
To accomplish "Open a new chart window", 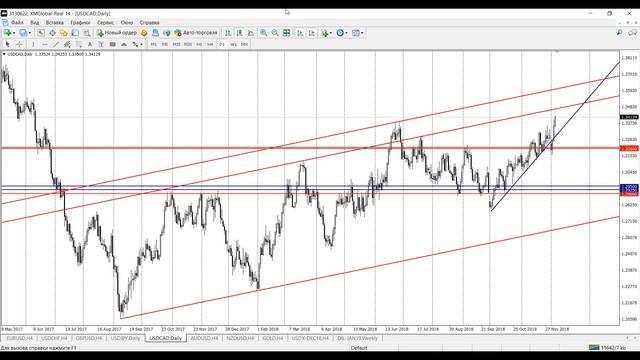I will 7,33.
